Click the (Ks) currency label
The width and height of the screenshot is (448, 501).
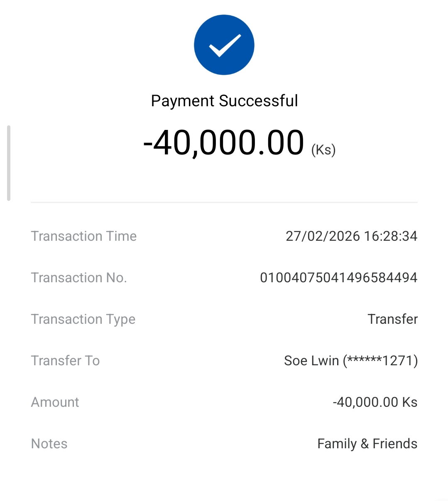[x=323, y=149]
